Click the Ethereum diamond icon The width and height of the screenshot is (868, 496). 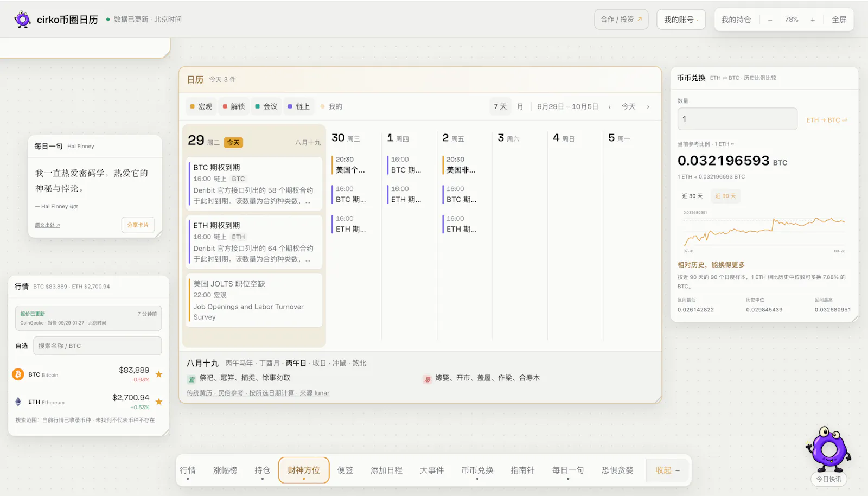18,402
